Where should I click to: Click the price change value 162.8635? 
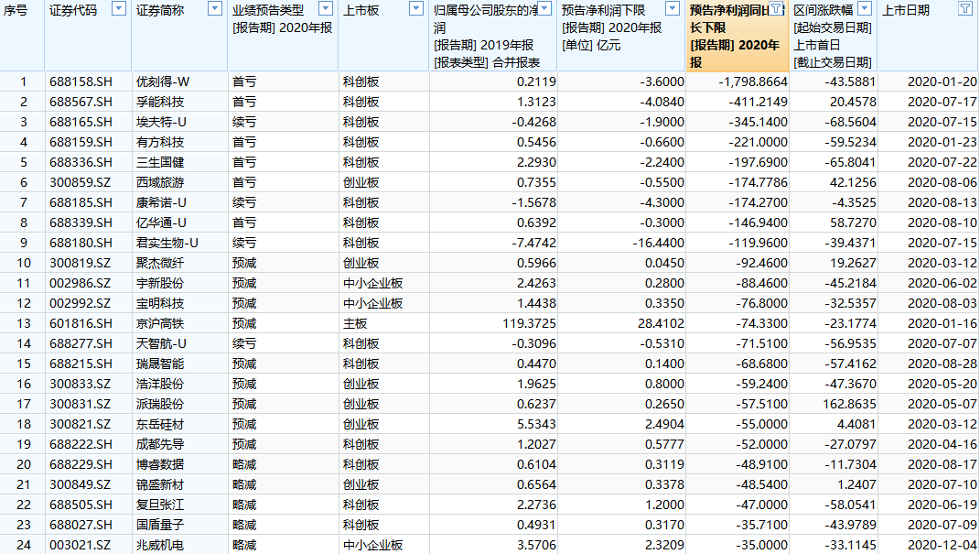click(849, 404)
